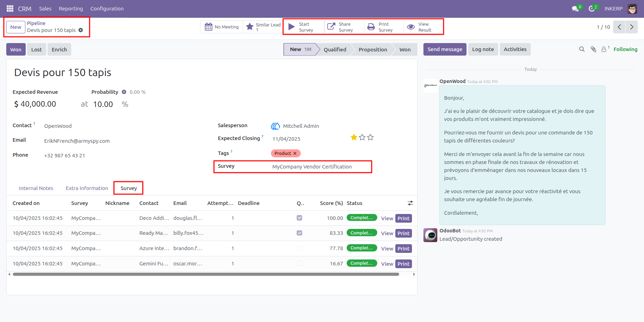
Task: Open the optional columns settings icon
Action: (410, 203)
